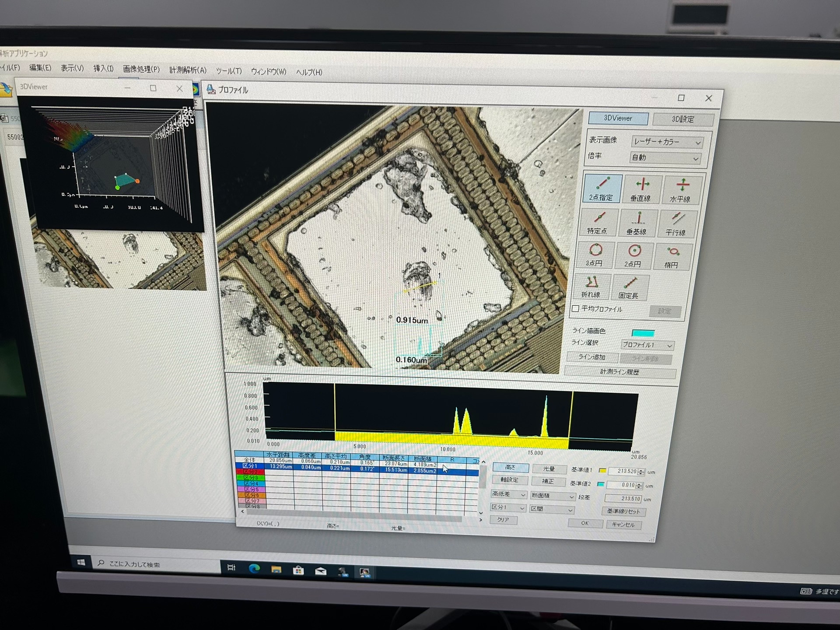Viewport: 840px width, 630px height.
Task: Click the 計測ライン履歴 button
Action: pos(620,371)
